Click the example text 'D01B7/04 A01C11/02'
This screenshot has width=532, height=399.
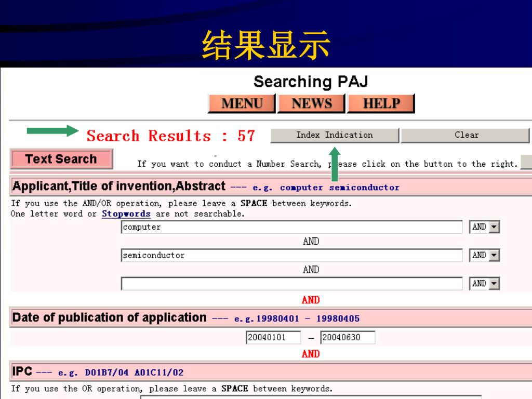pos(134,373)
